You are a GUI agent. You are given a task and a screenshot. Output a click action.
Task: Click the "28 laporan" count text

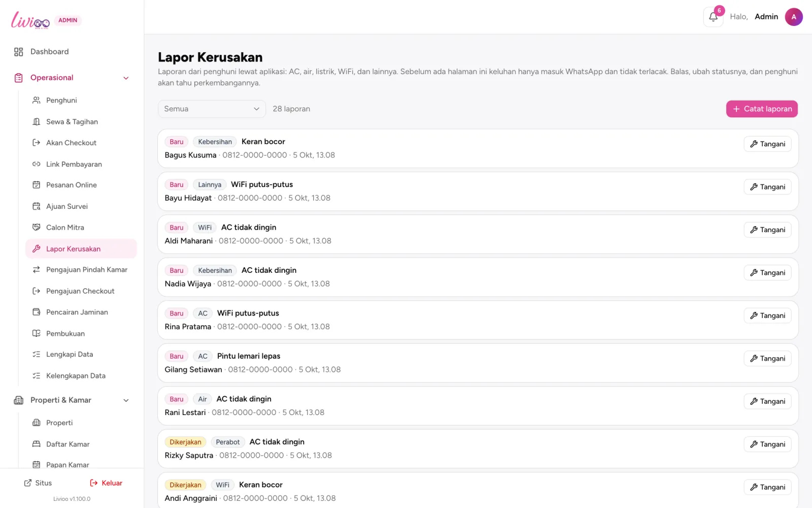point(291,109)
